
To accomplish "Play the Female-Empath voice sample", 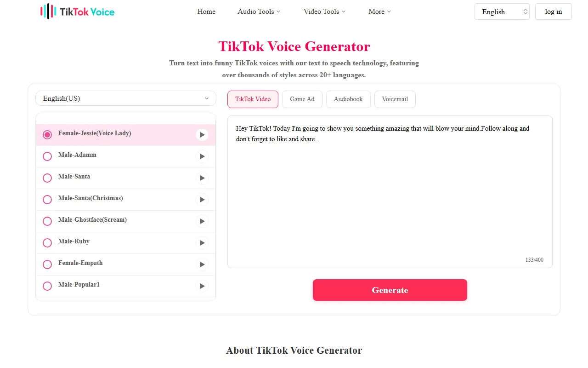I will pyautogui.click(x=202, y=264).
